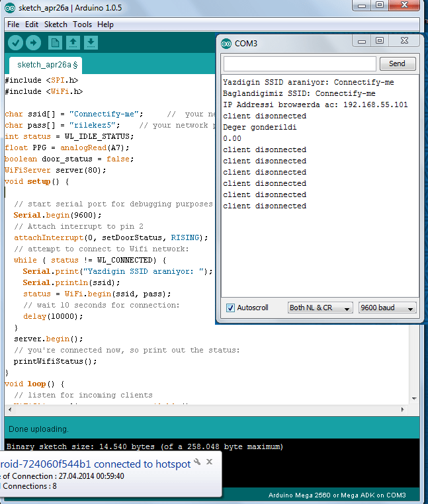Click the 'Binary sketch size' console line
Viewport: 428px width, 504px height.
pyautogui.click(x=145, y=446)
